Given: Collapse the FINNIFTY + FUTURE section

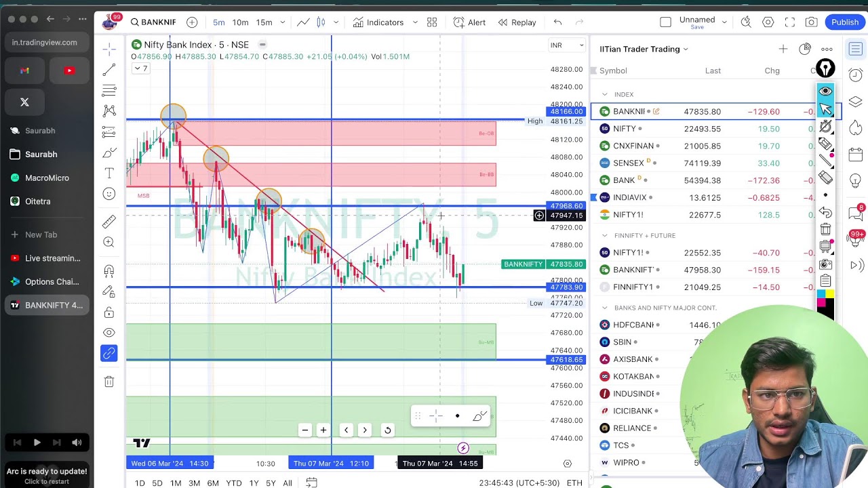Looking at the screenshot, I should click(605, 235).
